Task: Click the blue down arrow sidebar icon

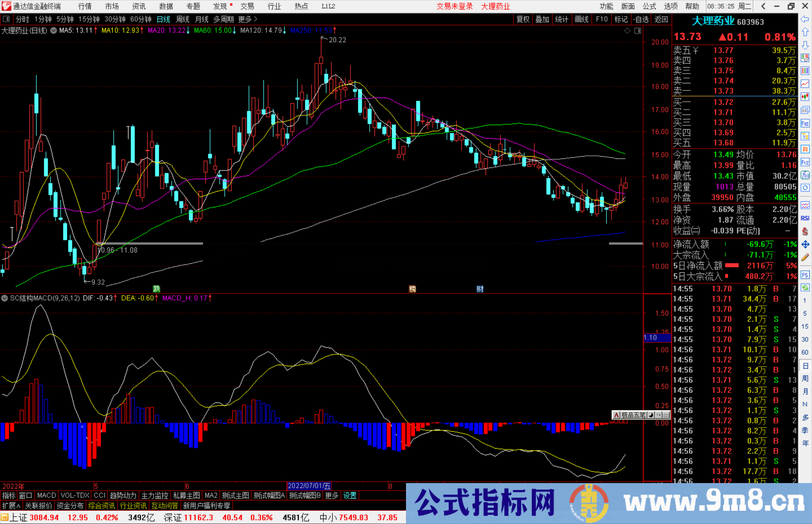Action: coord(805,45)
